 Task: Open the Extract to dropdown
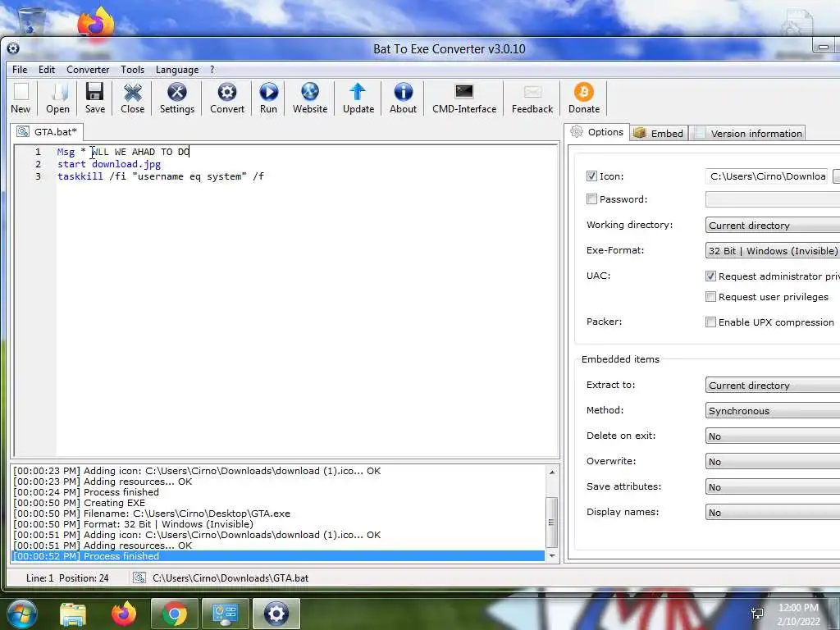point(773,386)
